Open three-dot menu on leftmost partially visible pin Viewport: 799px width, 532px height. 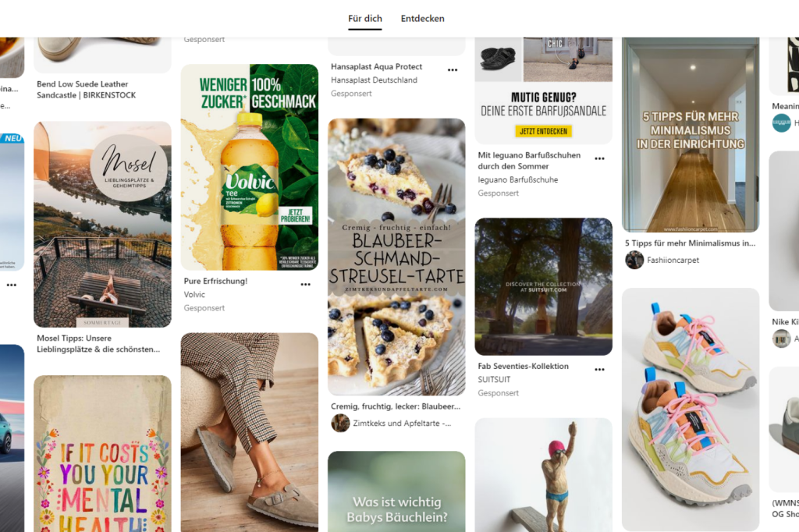click(x=11, y=285)
